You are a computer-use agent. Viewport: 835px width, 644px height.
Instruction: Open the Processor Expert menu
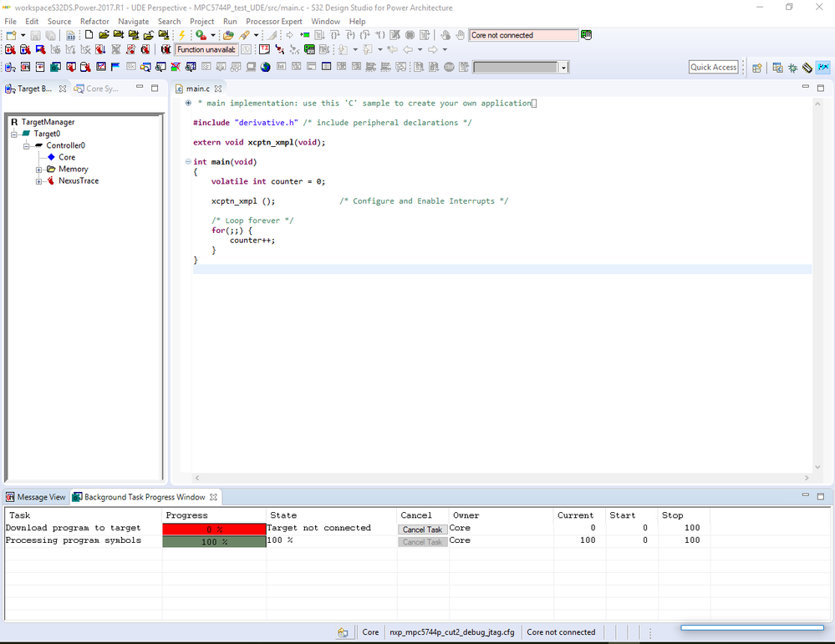point(273,21)
